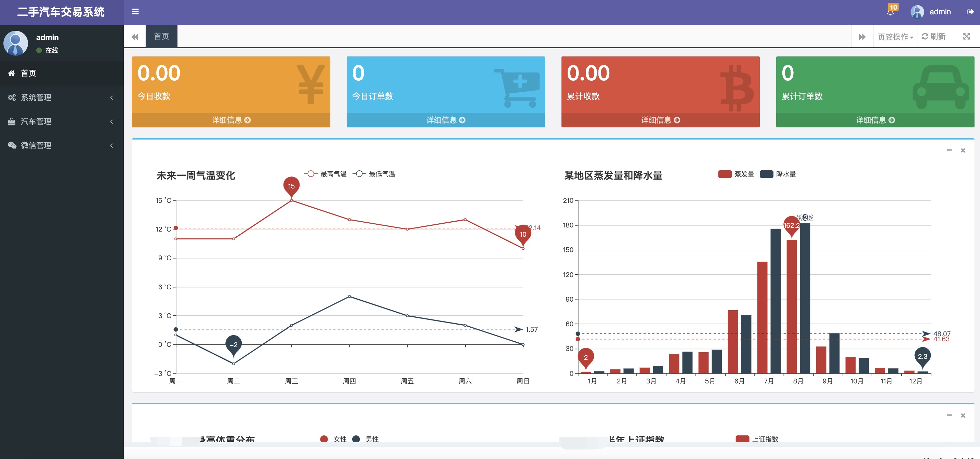
Task: Click the car icon on 累计订单数 card
Action: pos(941,87)
